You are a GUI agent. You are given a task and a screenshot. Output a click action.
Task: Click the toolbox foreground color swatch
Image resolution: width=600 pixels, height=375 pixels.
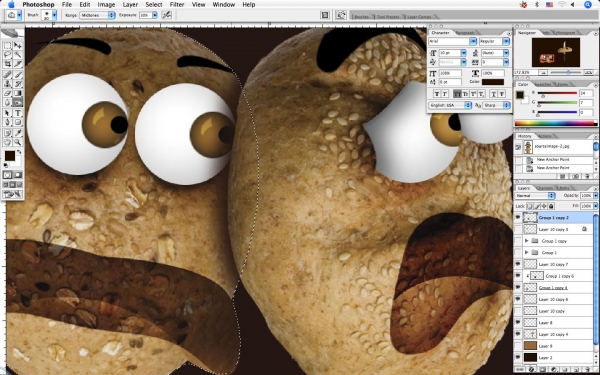(10, 156)
